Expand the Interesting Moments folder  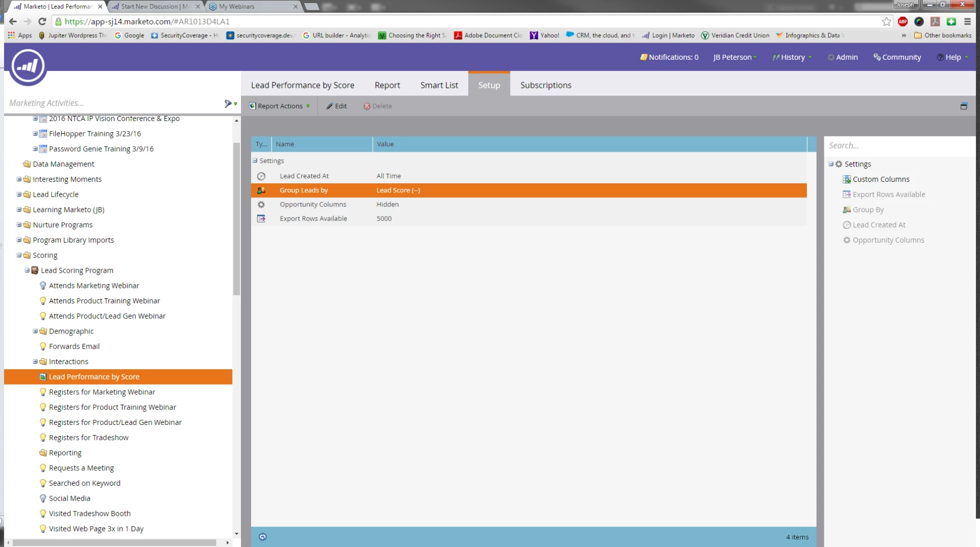click(x=19, y=179)
